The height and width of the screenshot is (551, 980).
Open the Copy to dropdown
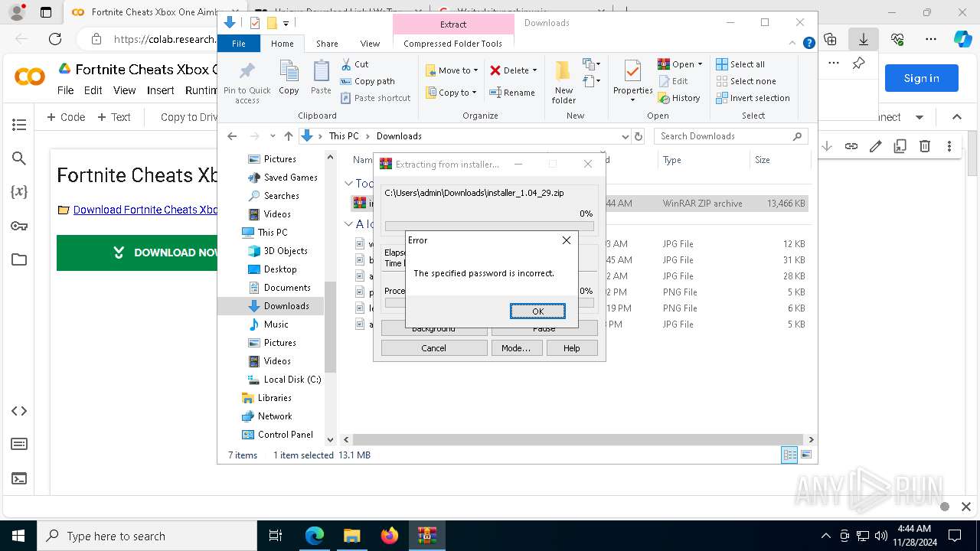point(451,93)
